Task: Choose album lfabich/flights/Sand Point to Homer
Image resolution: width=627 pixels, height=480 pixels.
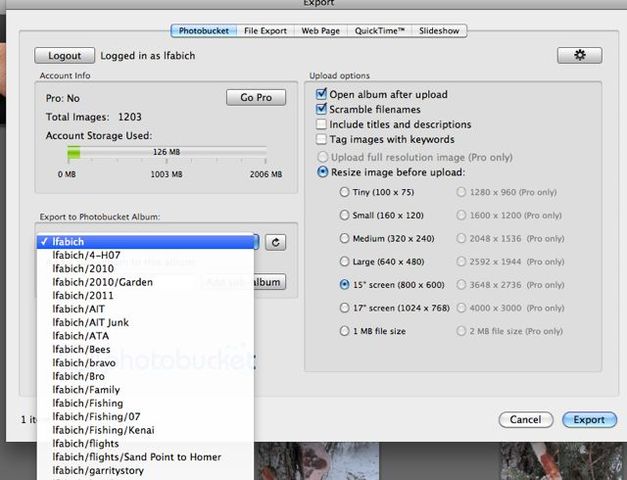Action: [146, 457]
